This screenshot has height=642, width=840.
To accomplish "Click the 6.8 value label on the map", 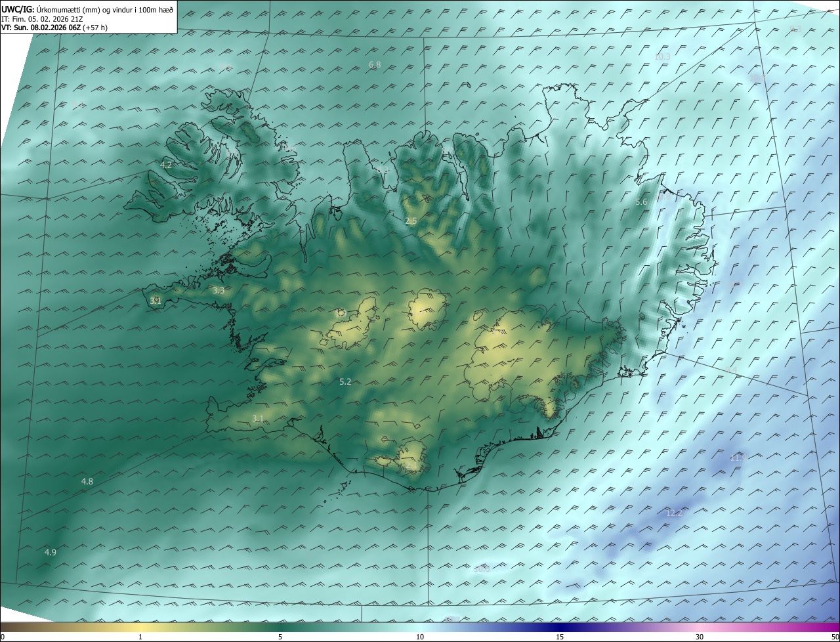I will [375, 64].
